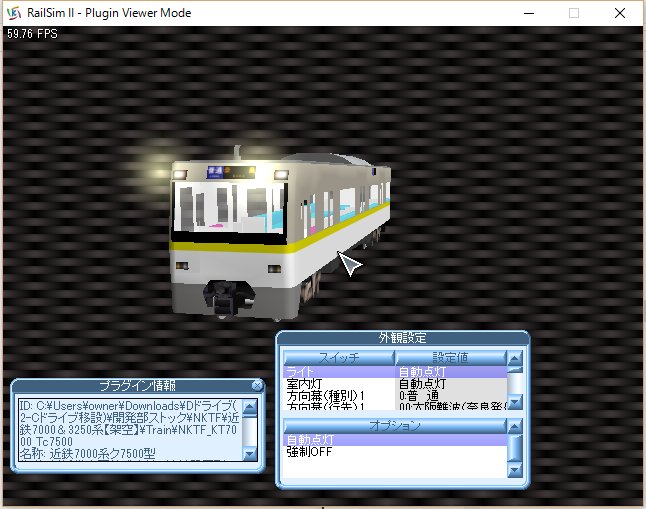Choose the 強制OFF option
The image size is (646, 509).
click(395, 452)
